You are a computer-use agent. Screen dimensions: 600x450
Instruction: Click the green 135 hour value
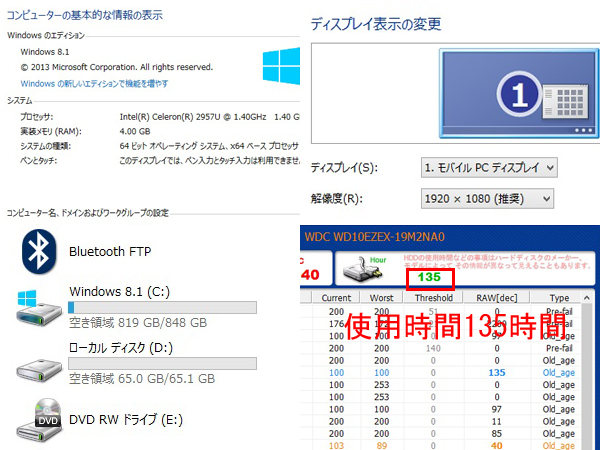[x=429, y=277]
